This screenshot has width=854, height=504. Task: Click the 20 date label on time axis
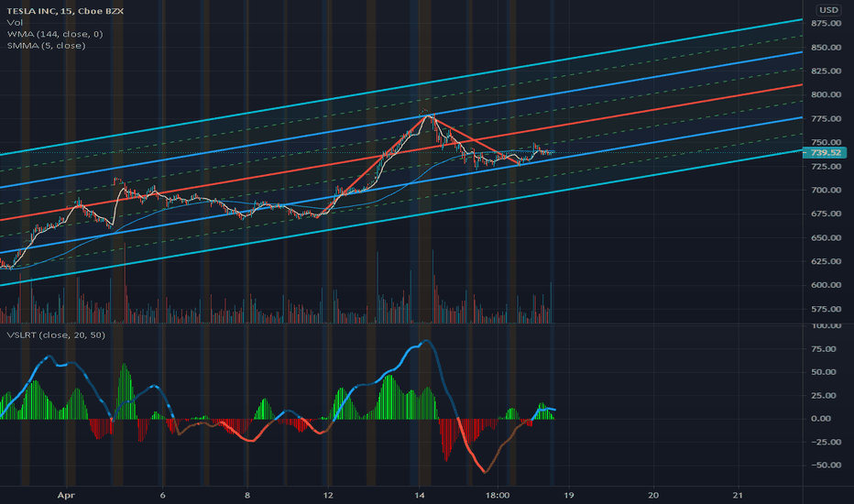(x=653, y=495)
